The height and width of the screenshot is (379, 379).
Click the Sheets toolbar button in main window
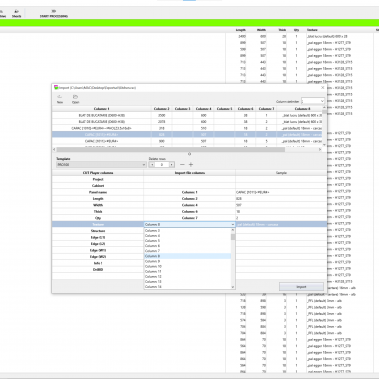pyautogui.click(x=16, y=13)
